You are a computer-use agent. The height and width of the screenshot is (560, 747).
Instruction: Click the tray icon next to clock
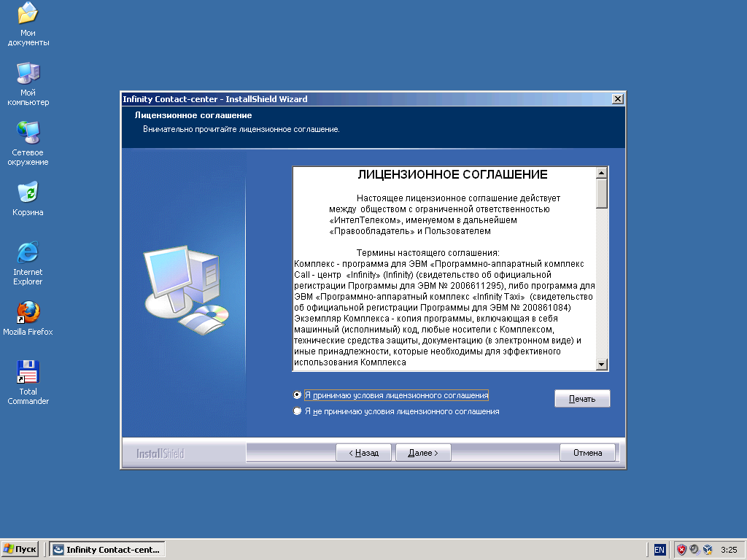coord(708,550)
